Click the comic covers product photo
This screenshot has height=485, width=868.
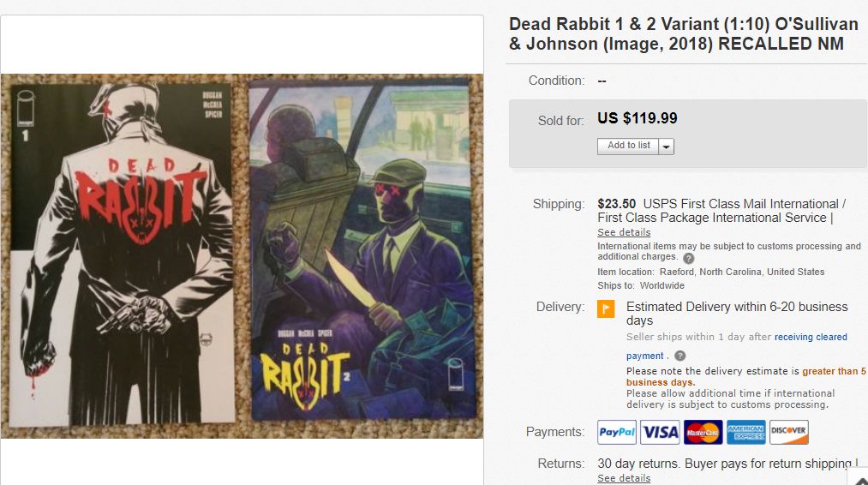242,255
